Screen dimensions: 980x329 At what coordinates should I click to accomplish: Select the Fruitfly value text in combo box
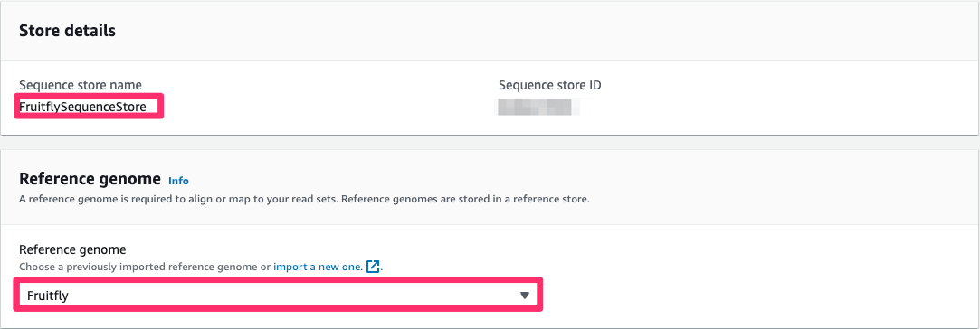(x=47, y=296)
